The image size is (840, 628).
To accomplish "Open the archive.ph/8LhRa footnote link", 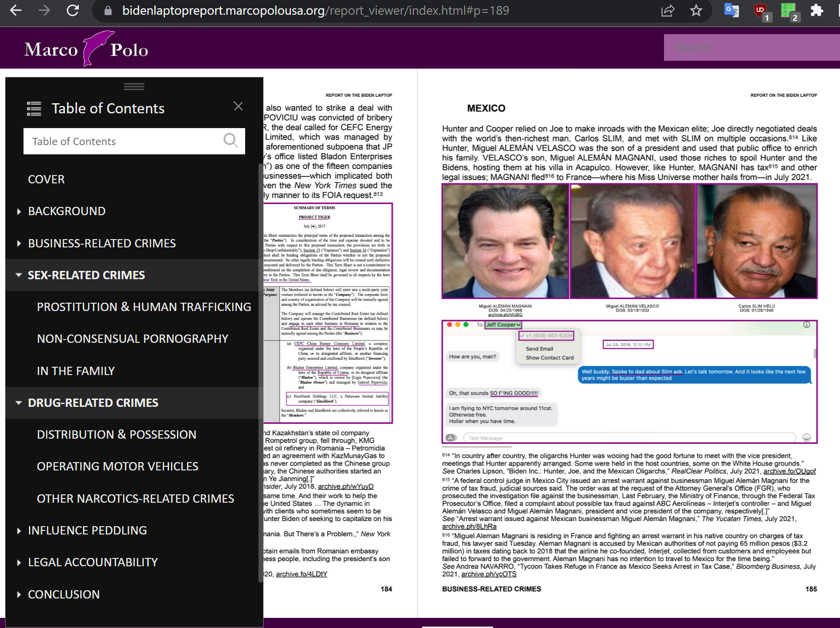I will 469,527.
